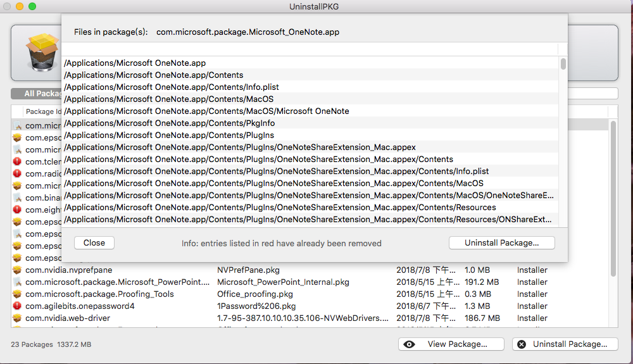This screenshot has height=364, width=633.
Task: Select OneNoteShareExtension_Mac.appex/Contents/Resources entry
Action: pyautogui.click(x=310, y=208)
